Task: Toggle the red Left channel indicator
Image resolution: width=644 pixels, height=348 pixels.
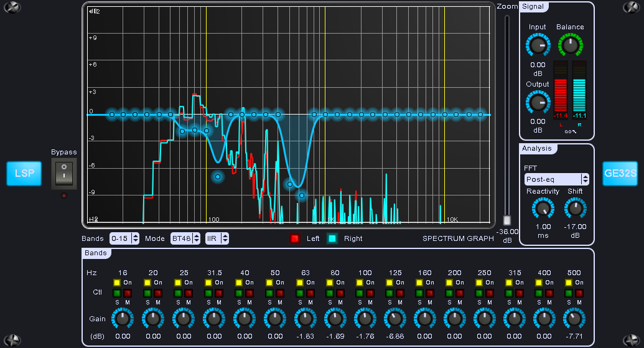Action: 294,238
